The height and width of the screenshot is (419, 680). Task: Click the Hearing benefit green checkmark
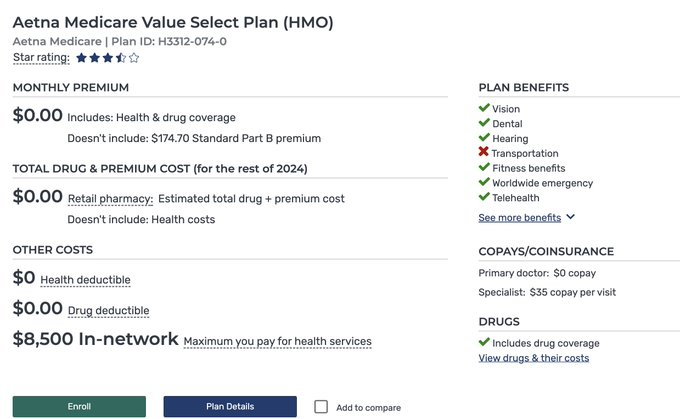coord(484,138)
